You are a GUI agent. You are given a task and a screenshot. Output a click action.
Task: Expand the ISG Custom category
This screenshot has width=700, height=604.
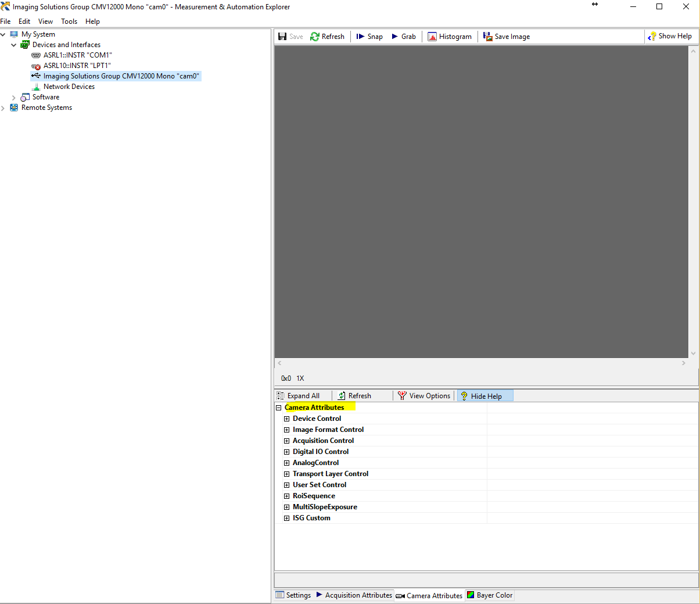coord(286,518)
